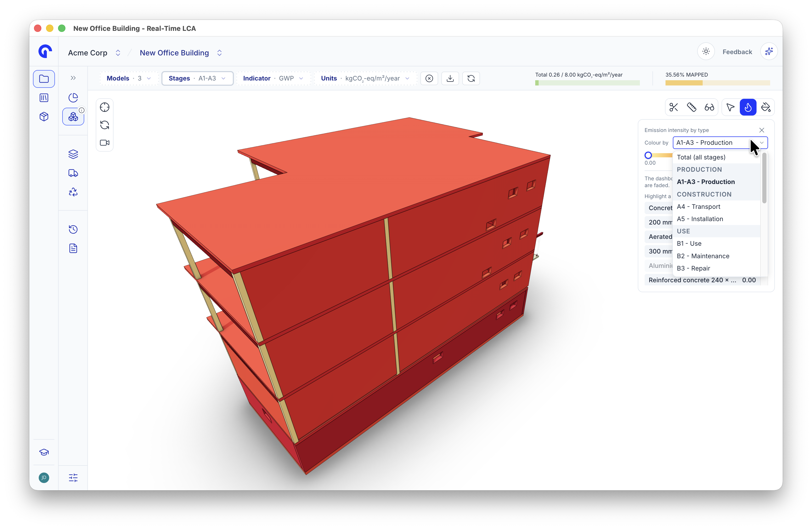
Task: Select the paint bucket colour tool
Action: point(766,107)
